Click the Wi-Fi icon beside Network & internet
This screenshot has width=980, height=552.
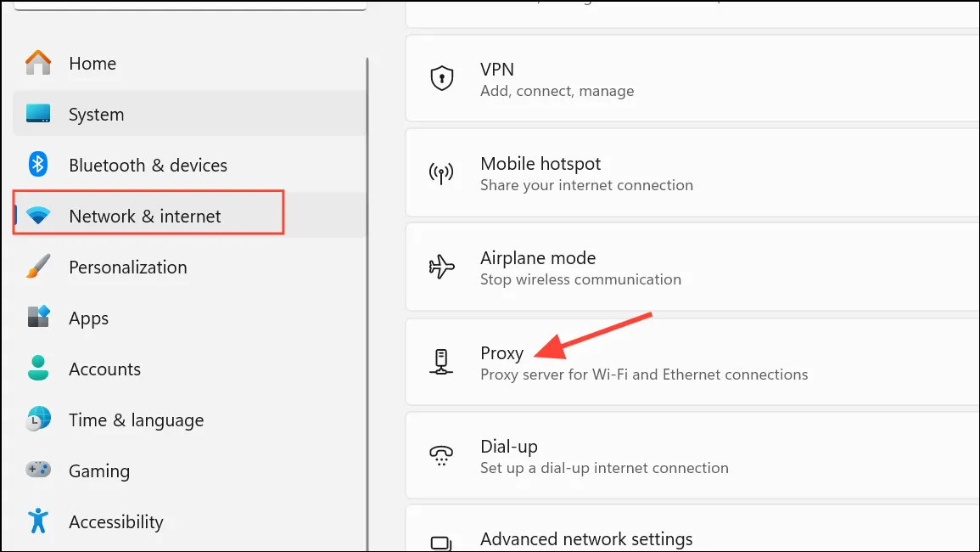pos(38,216)
